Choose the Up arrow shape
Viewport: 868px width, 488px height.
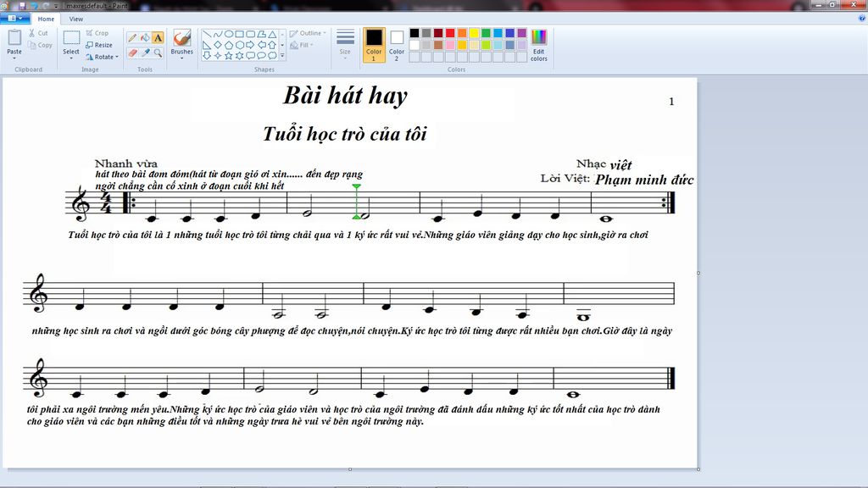(272, 45)
